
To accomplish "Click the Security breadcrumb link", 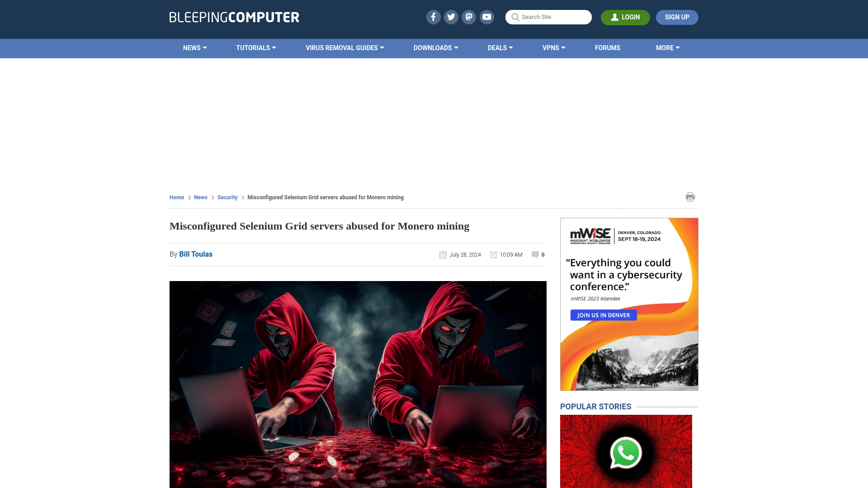I will coord(227,197).
